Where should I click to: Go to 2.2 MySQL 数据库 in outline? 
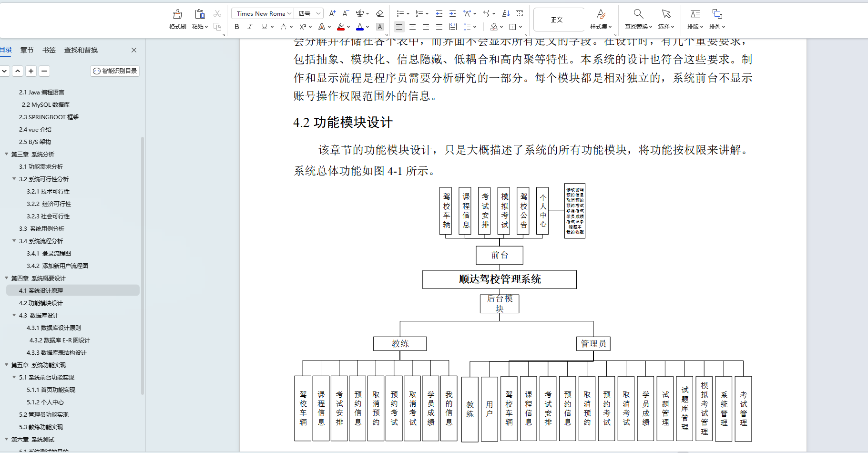point(46,104)
